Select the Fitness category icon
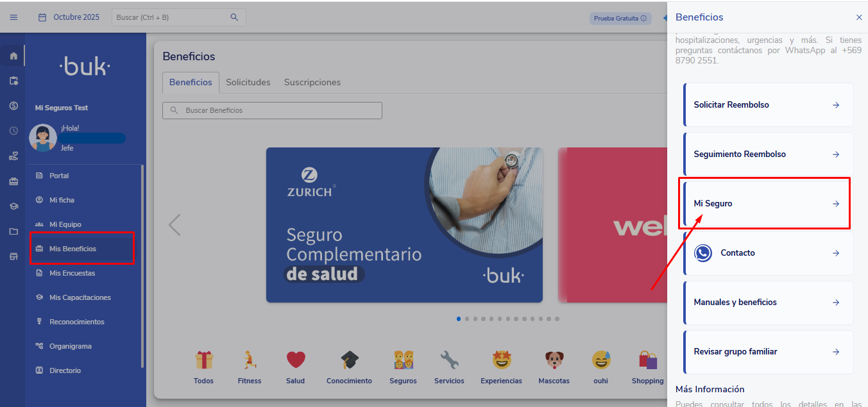Screen dimensions: 868x407 [249, 360]
